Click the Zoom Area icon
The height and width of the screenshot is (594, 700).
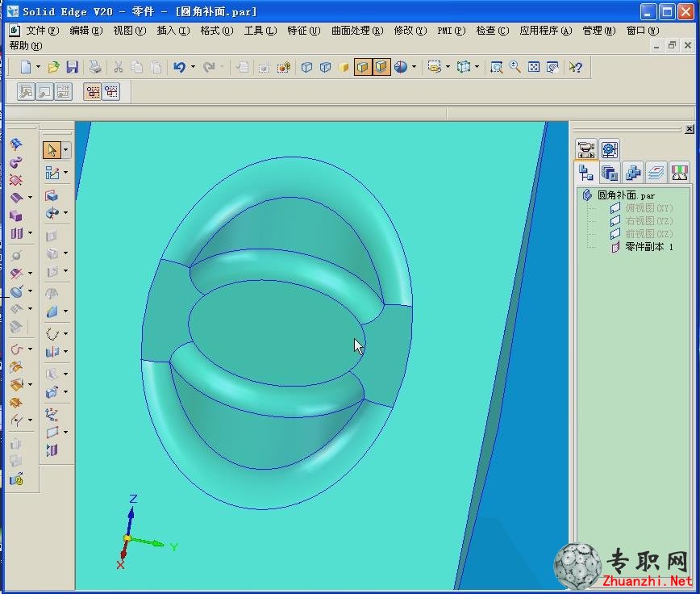click(496, 67)
